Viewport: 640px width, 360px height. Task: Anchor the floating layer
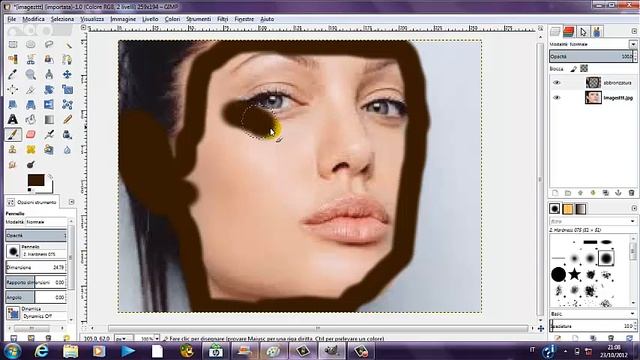(x=618, y=193)
